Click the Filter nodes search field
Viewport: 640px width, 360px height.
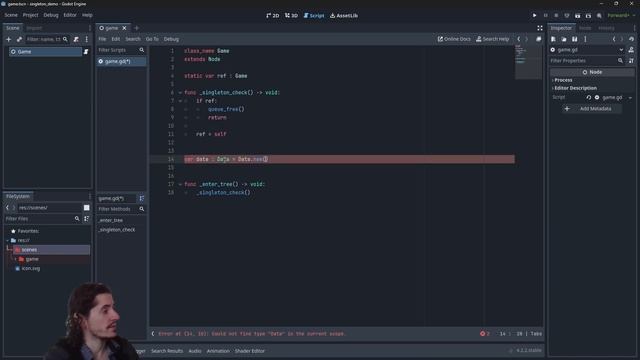click(x=47, y=39)
